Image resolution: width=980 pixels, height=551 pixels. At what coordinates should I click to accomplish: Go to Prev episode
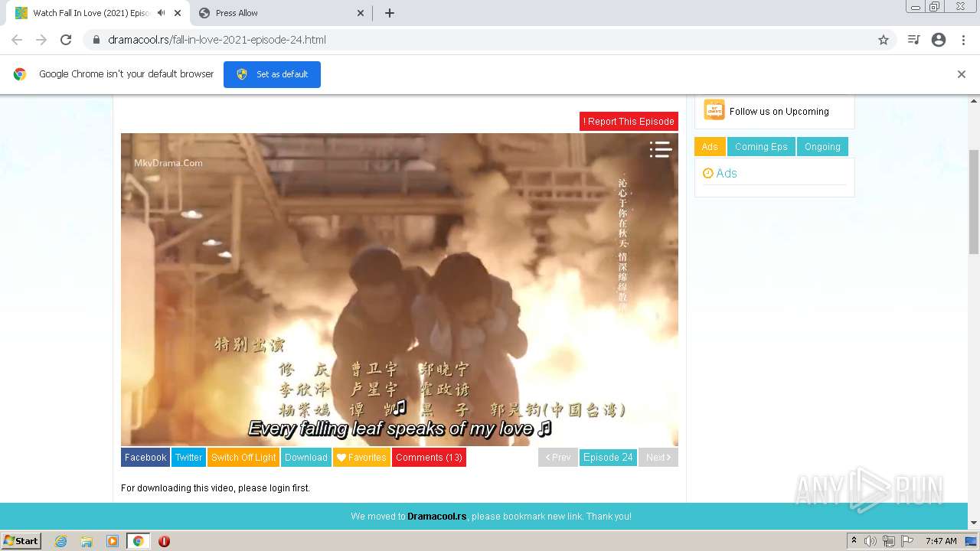pos(558,458)
